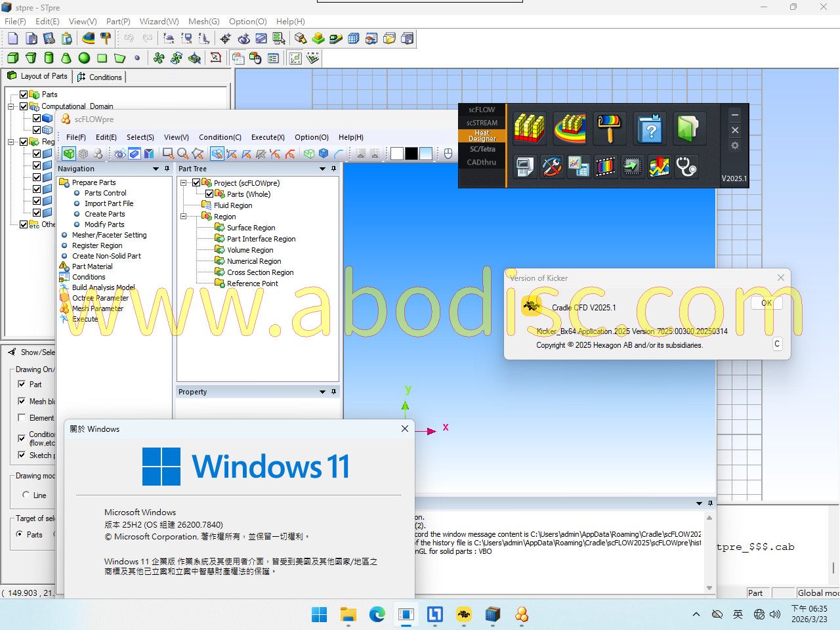Open the blue help book icon
The height and width of the screenshot is (630, 840).
click(x=650, y=128)
